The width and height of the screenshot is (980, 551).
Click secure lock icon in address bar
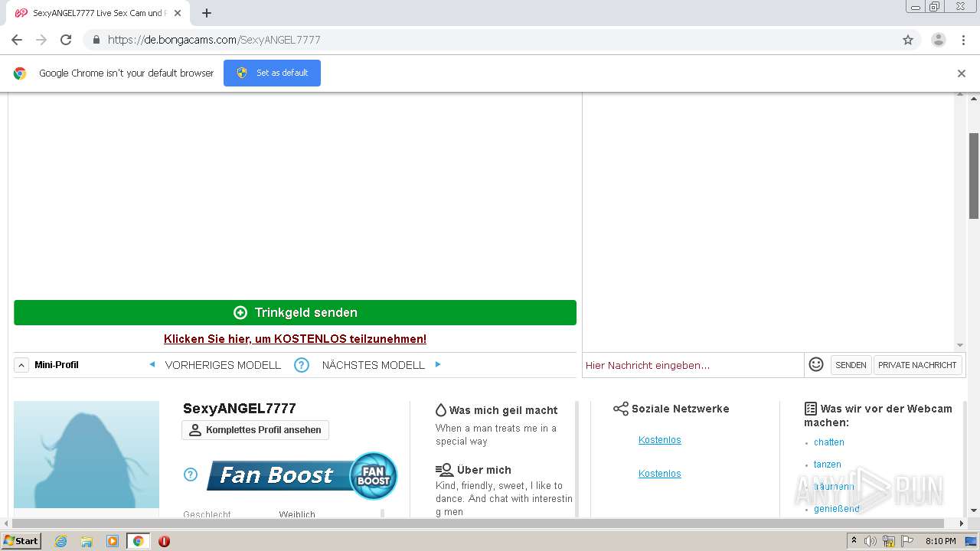[x=96, y=40]
